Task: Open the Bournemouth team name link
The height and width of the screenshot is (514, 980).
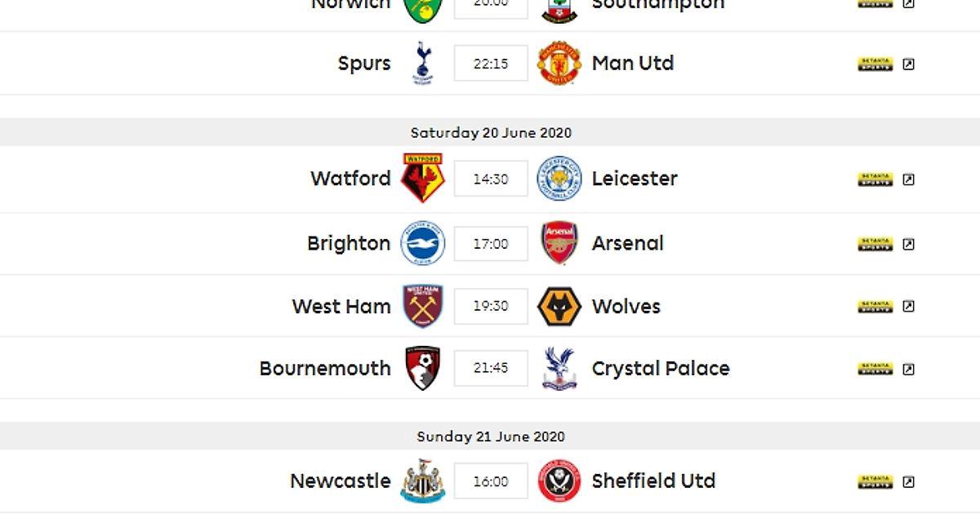Action: coord(325,368)
